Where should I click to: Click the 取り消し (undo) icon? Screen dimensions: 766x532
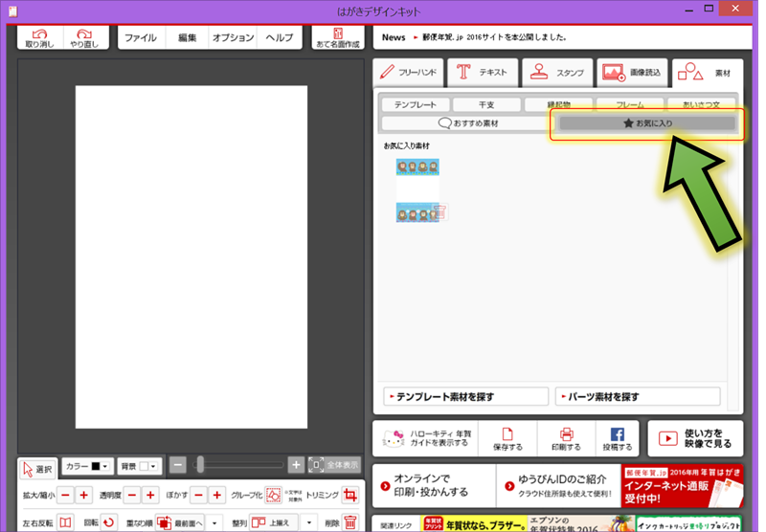[40, 37]
